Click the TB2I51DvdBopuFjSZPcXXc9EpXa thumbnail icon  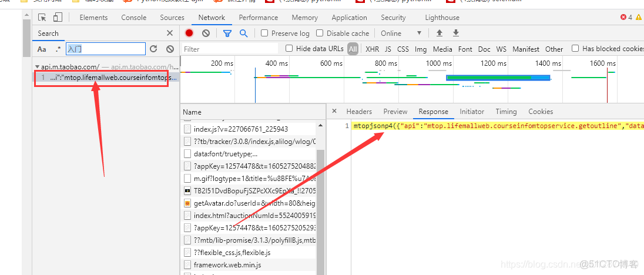click(187, 191)
